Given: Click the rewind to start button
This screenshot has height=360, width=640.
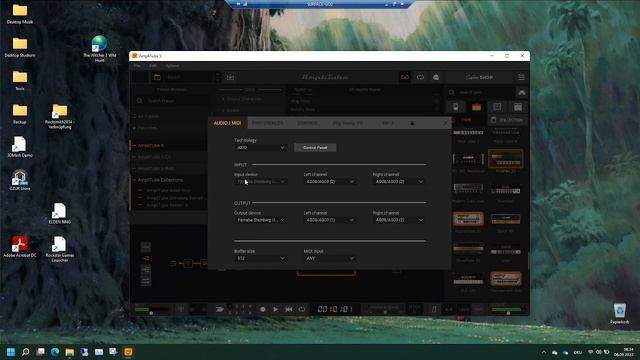Looking at the screenshot, I should (289, 309).
